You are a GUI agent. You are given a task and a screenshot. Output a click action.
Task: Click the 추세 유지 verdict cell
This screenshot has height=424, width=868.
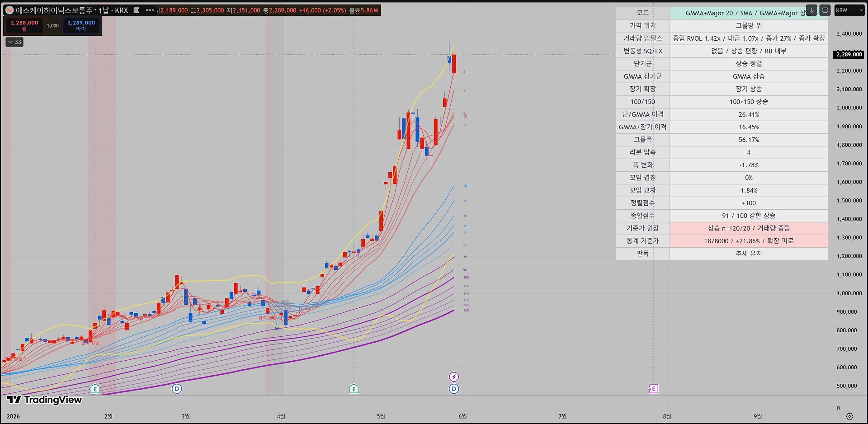click(749, 254)
